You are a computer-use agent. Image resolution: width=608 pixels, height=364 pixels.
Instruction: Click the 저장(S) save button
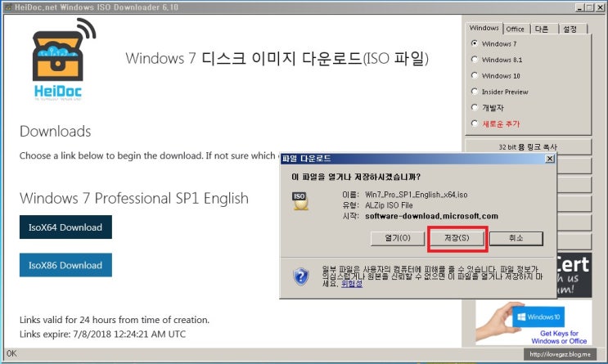click(x=457, y=238)
